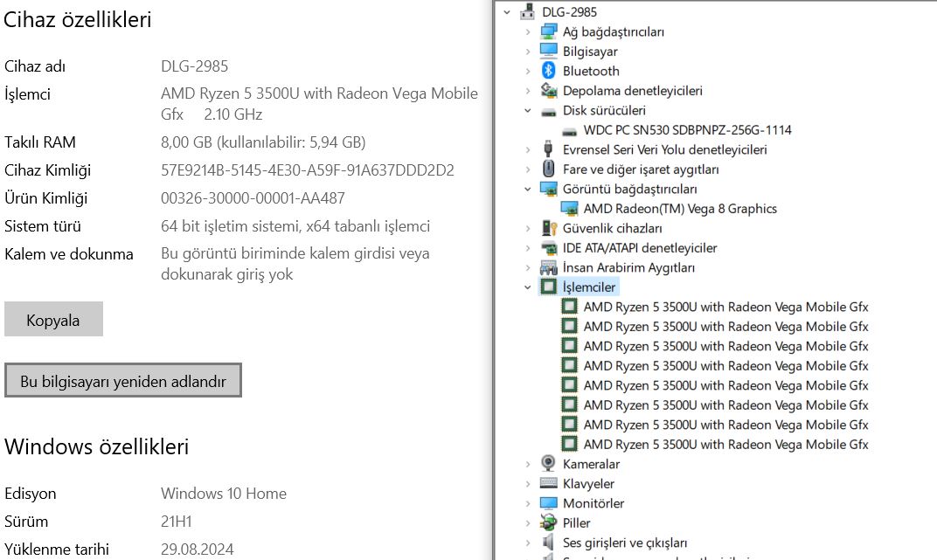The height and width of the screenshot is (560, 937).
Task: Click the mouse icon for Fare ve diğer işaret aygıtları
Action: 549,169
